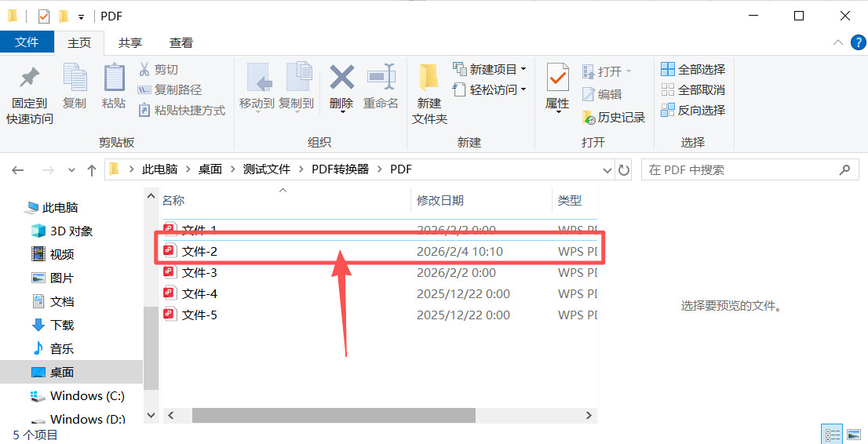Select the file 文件-3
The height and width of the screenshot is (444, 868).
(378, 272)
